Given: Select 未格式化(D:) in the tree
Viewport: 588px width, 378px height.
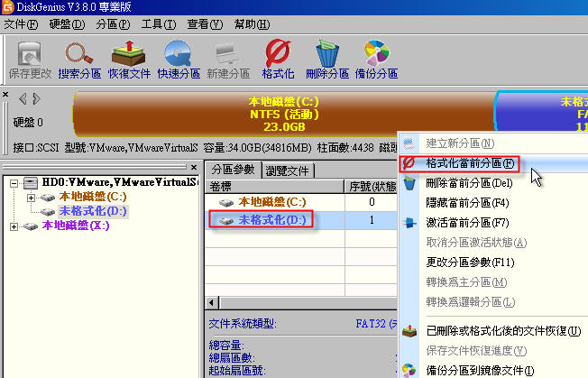Looking at the screenshot, I should tap(93, 211).
